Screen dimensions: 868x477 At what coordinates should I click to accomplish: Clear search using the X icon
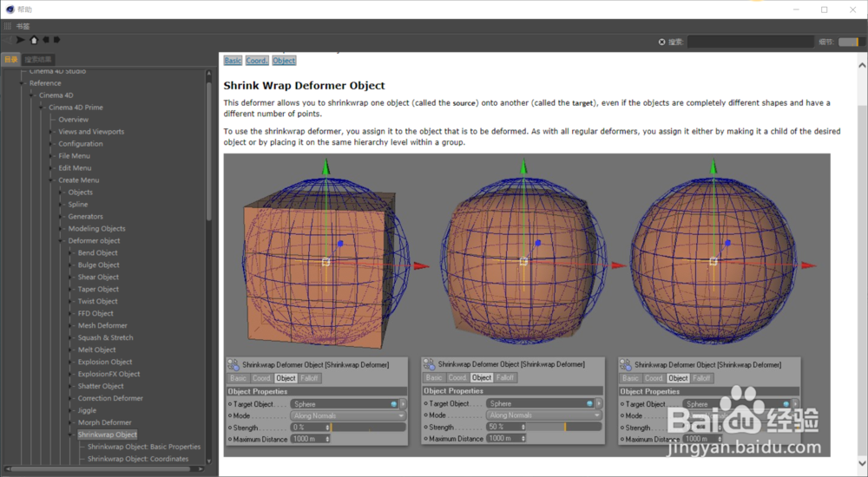(661, 42)
